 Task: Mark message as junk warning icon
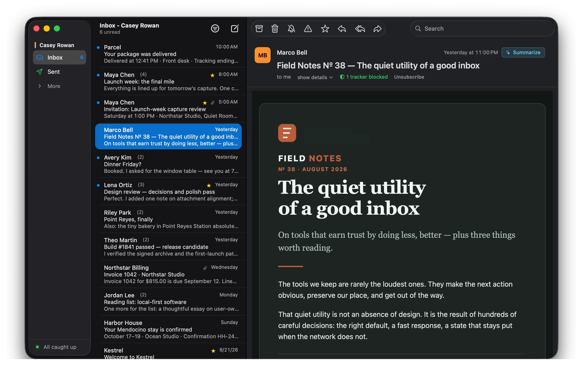pyautogui.click(x=308, y=28)
